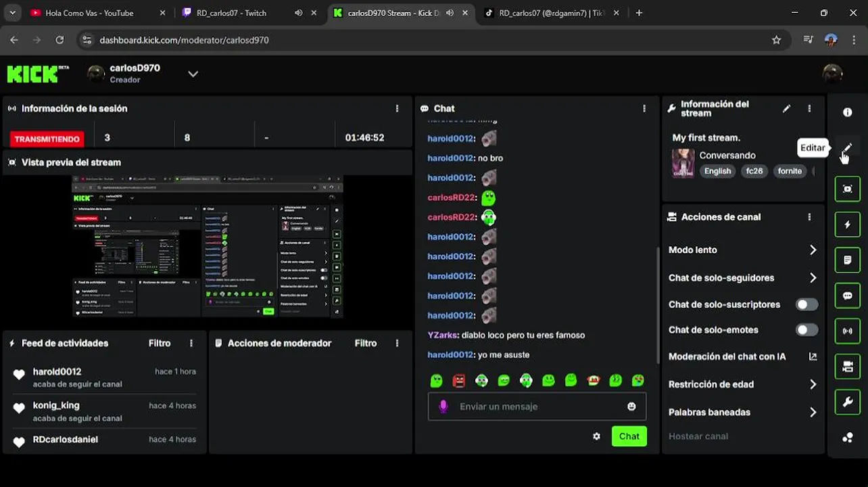Viewport: 868px width, 487px height.
Task: Click the purple microphone icon in chat
Action: click(x=443, y=407)
